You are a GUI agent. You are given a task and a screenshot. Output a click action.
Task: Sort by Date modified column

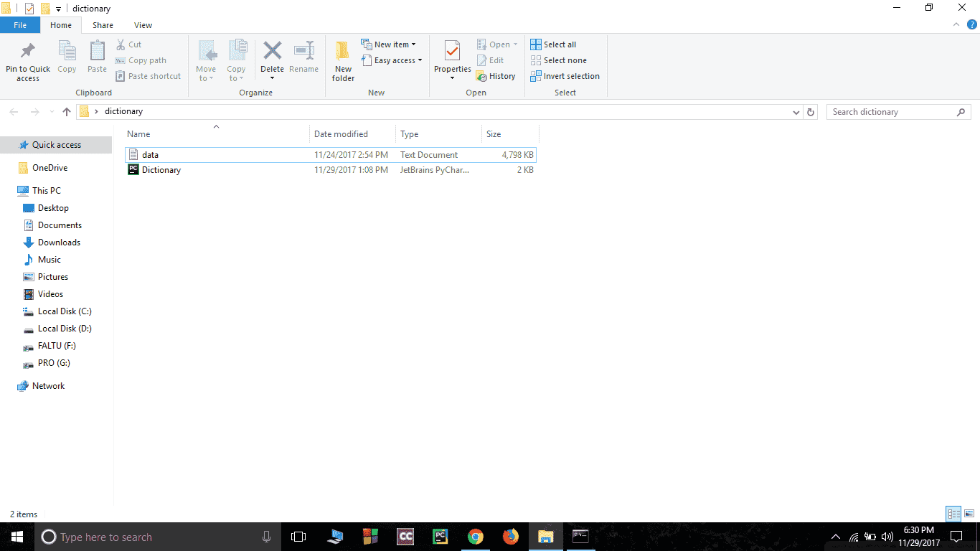pos(353,134)
